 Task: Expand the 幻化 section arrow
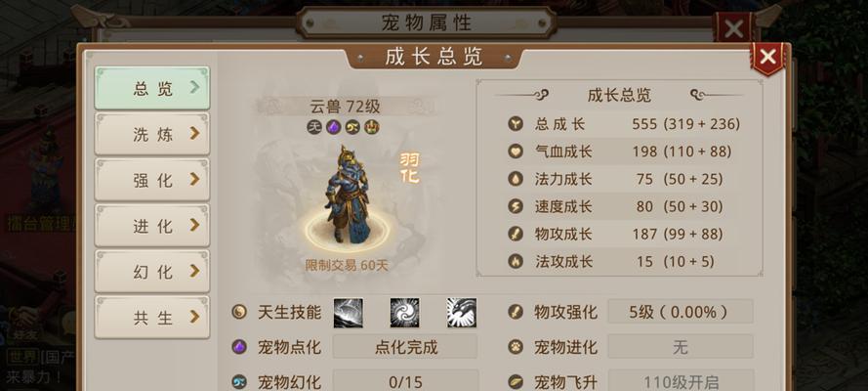(x=194, y=272)
